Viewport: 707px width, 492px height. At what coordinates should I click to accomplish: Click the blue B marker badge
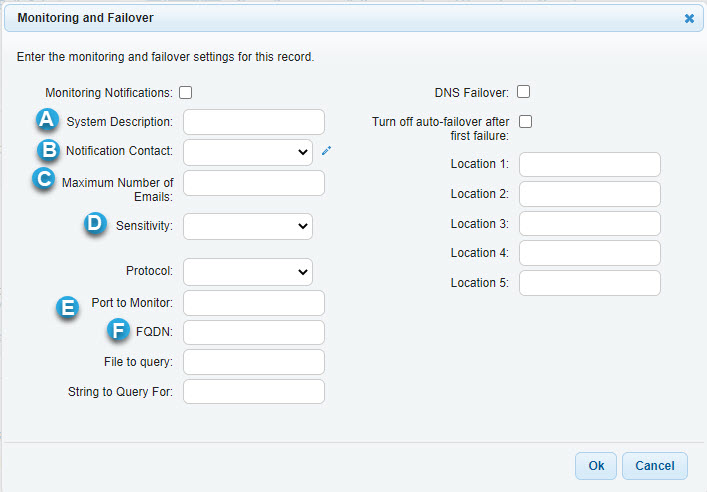click(x=48, y=150)
